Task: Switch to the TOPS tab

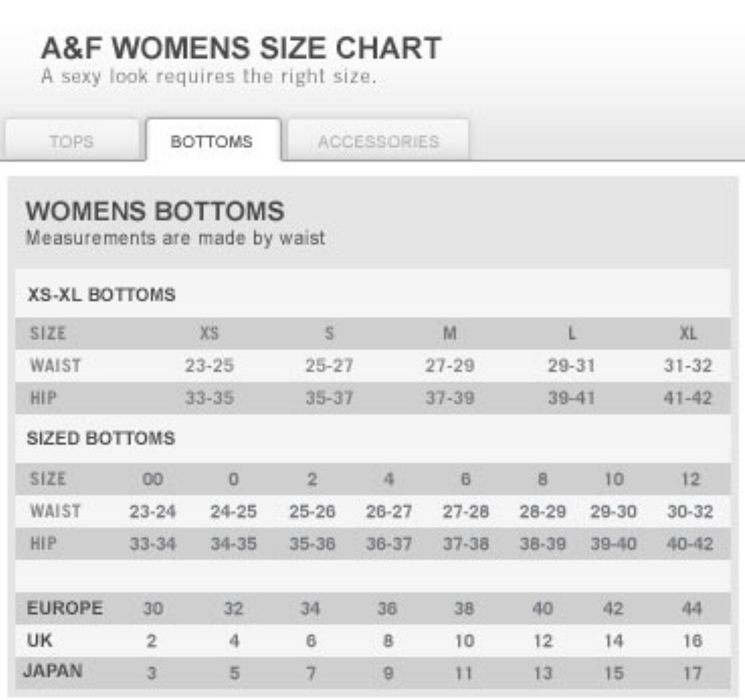Action: pos(71,142)
